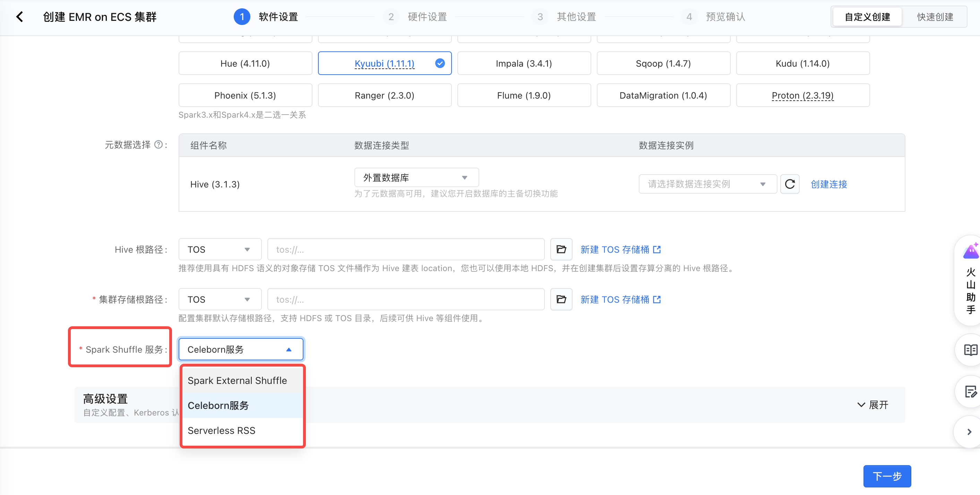Deselect the Kyuubi (1.11.1) component
Viewport: 980px width, 495px height.
point(385,63)
